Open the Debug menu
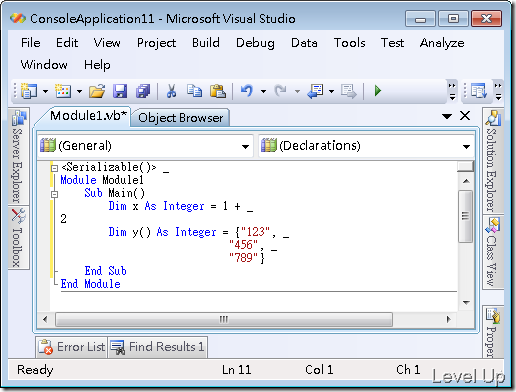The width and height of the screenshot is (516, 392). pos(255,43)
